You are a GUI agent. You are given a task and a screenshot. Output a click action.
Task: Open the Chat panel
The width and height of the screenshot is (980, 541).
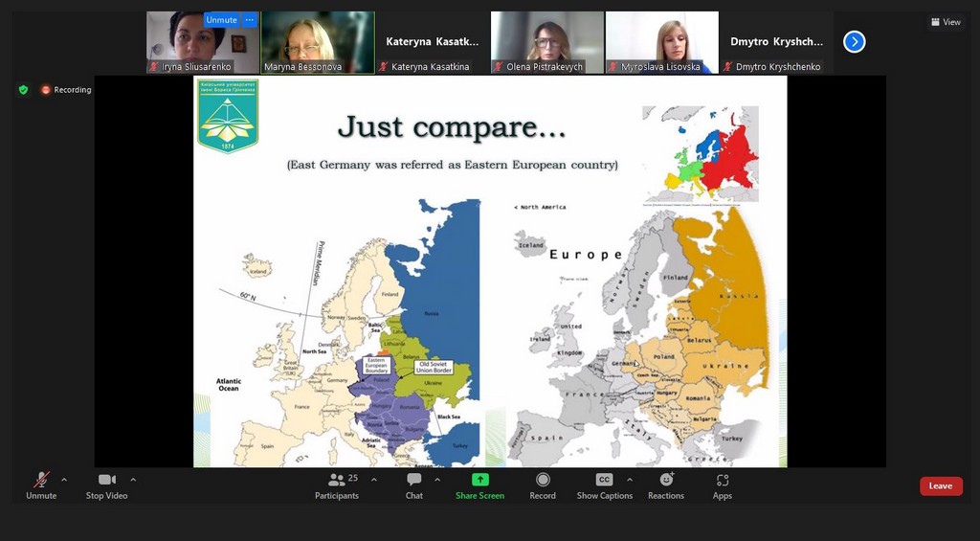[x=413, y=480]
